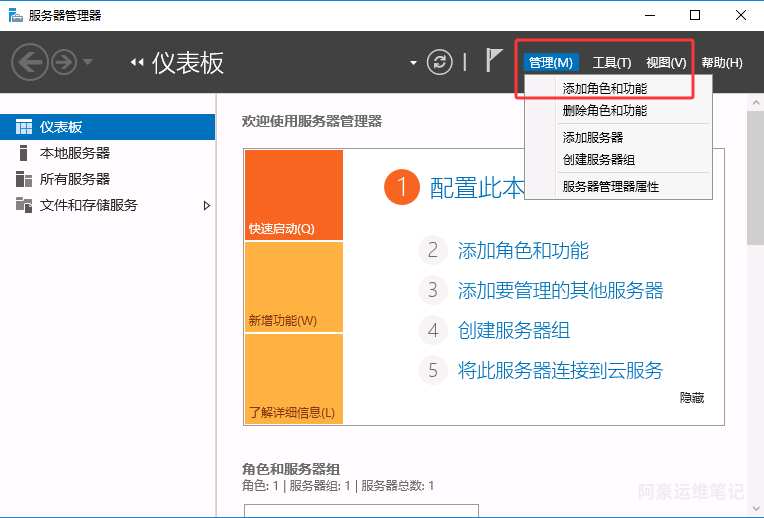Screen dimensions: 764x518
Task: Click the 配置此本 link in step 1
Action: click(x=477, y=188)
